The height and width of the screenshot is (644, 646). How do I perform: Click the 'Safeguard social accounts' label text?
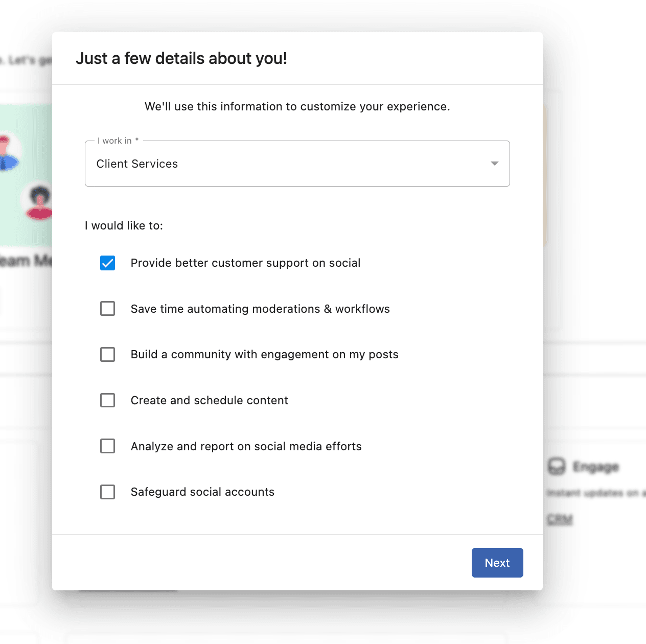tap(202, 492)
